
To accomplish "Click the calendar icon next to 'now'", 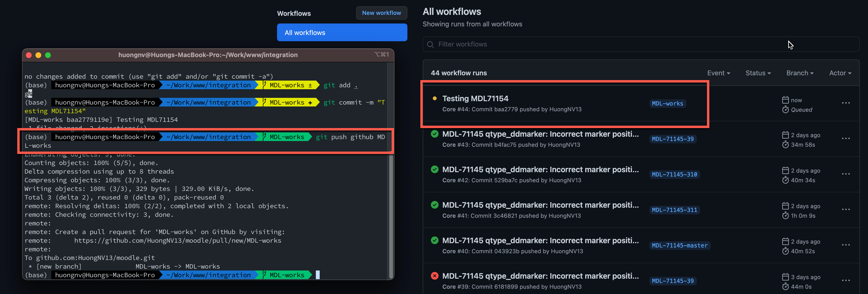I will (x=785, y=100).
